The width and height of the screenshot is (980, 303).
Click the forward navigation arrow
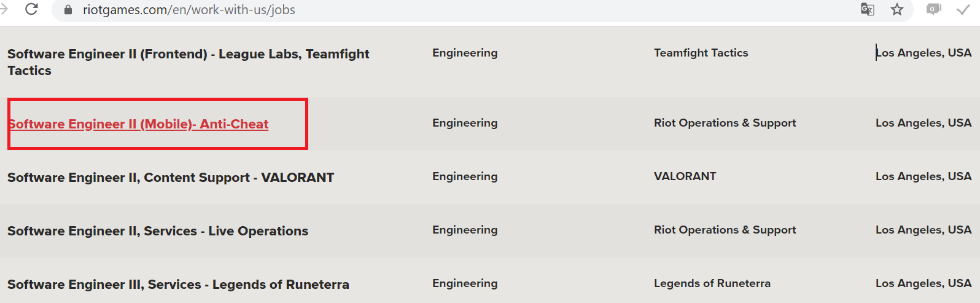[3, 9]
